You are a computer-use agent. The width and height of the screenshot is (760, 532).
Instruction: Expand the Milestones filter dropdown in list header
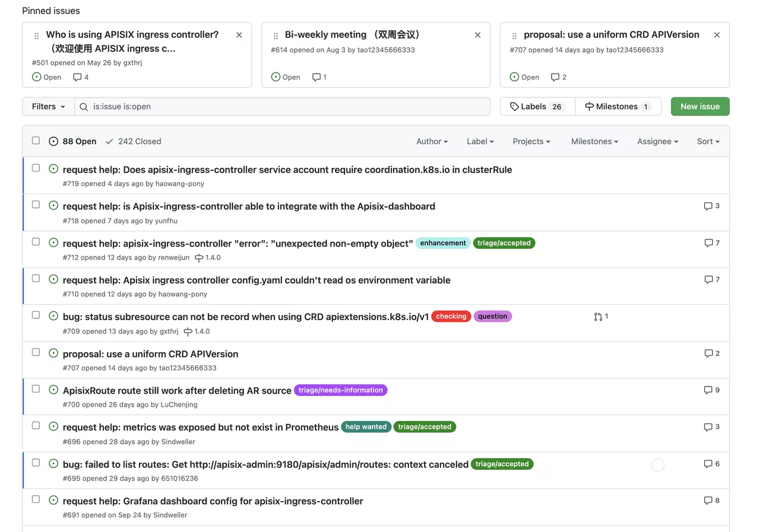coord(595,141)
